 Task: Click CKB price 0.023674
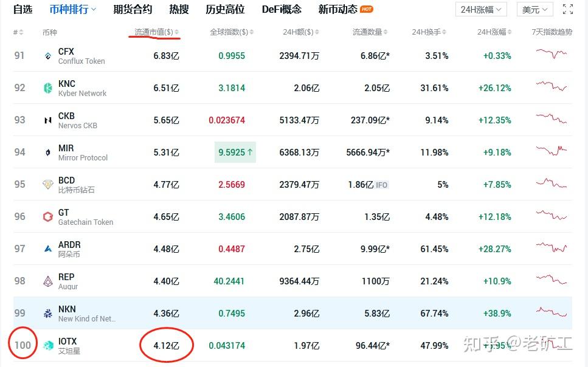click(x=227, y=120)
